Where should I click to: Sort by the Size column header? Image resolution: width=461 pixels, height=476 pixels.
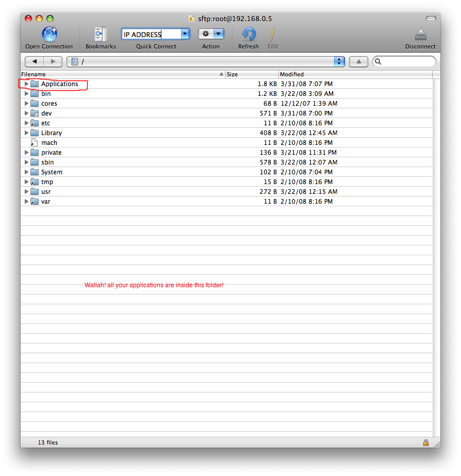click(x=252, y=74)
